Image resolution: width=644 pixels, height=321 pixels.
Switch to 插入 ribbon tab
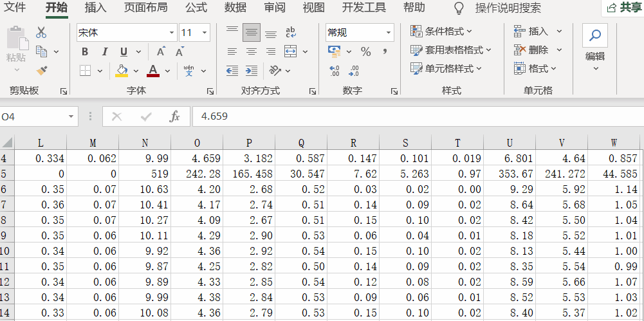click(x=96, y=8)
